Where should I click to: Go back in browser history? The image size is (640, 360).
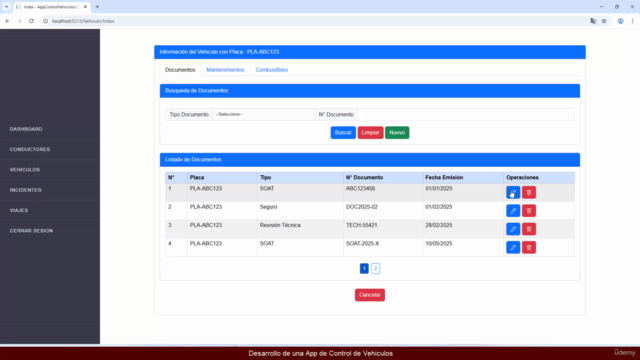pos(7,21)
